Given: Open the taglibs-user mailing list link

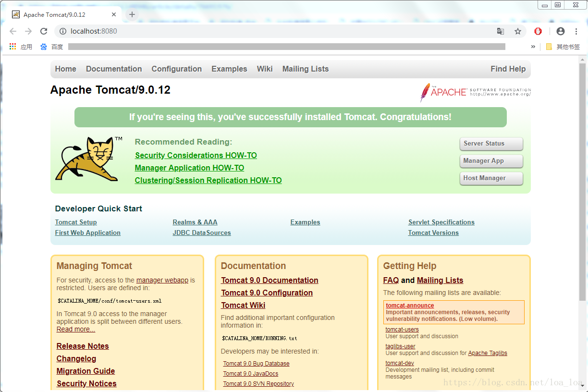Looking at the screenshot, I should pos(400,346).
